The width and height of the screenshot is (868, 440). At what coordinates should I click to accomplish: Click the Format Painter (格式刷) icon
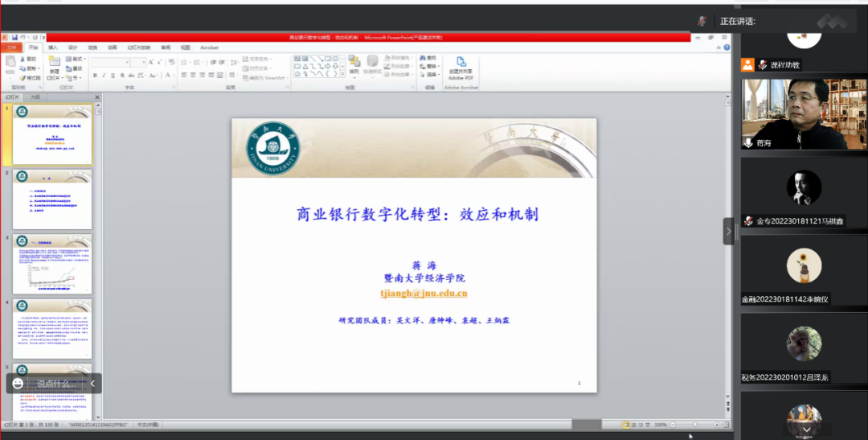coord(28,78)
